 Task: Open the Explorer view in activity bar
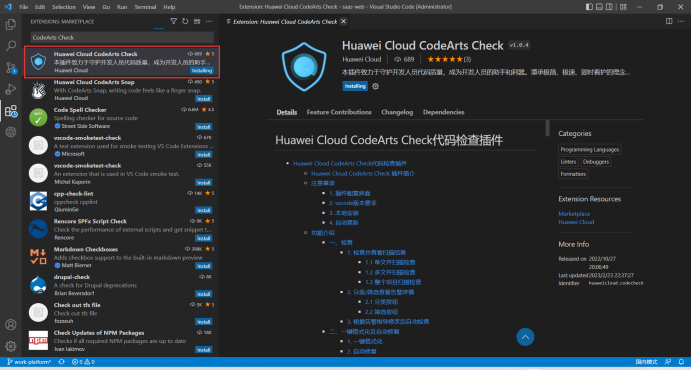tap(11, 24)
